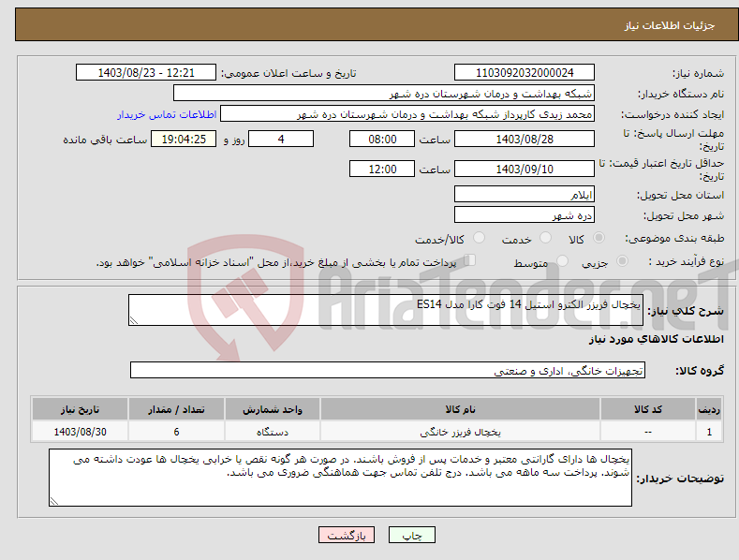Click the تعداد / مقدار column header
The image size is (739, 560).
pyautogui.click(x=176, y=409)
